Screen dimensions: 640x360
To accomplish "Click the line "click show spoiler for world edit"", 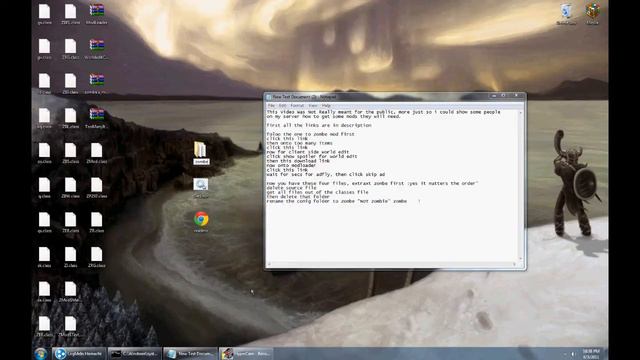I will [312, 156].
